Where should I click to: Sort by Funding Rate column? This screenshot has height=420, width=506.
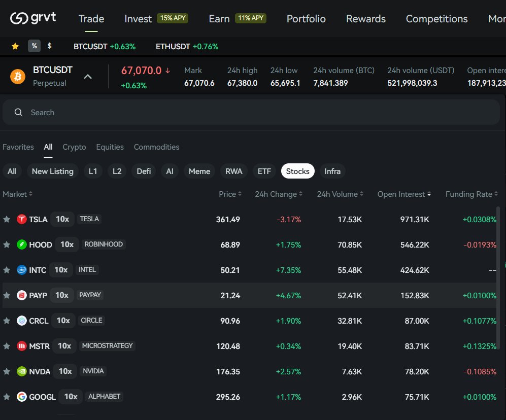tap(471, 194)
